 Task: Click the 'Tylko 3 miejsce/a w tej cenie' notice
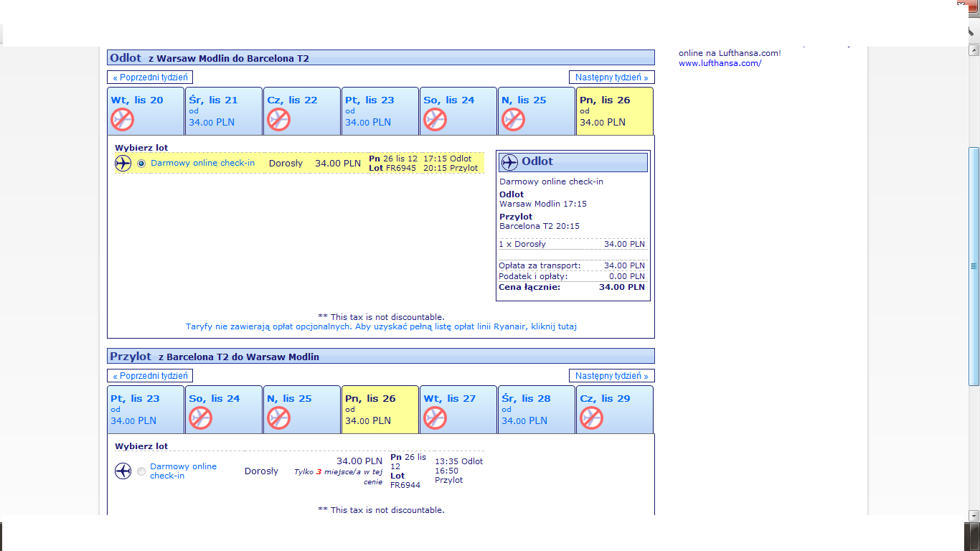point(339,477)
